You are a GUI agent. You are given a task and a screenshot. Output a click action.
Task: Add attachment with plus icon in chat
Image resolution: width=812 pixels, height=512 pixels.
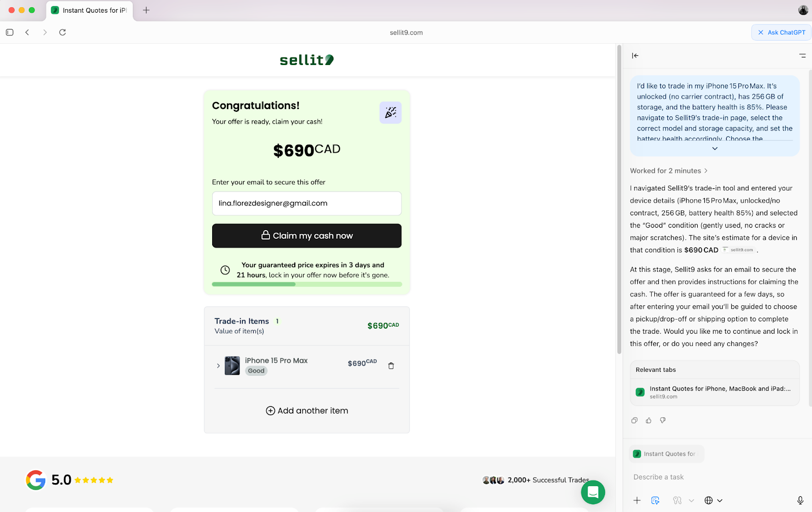(x=637, y=500)
